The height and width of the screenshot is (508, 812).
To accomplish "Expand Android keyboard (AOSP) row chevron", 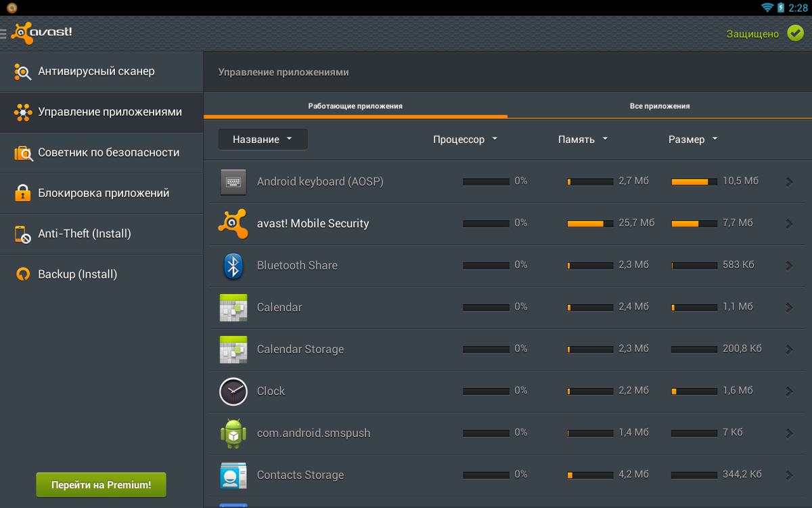I will click(789, 182).
